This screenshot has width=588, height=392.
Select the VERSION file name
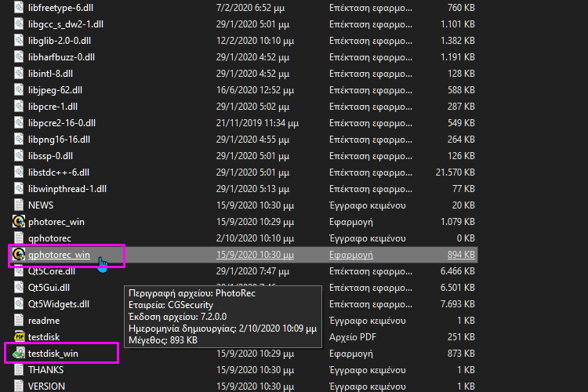pos(46,386)
